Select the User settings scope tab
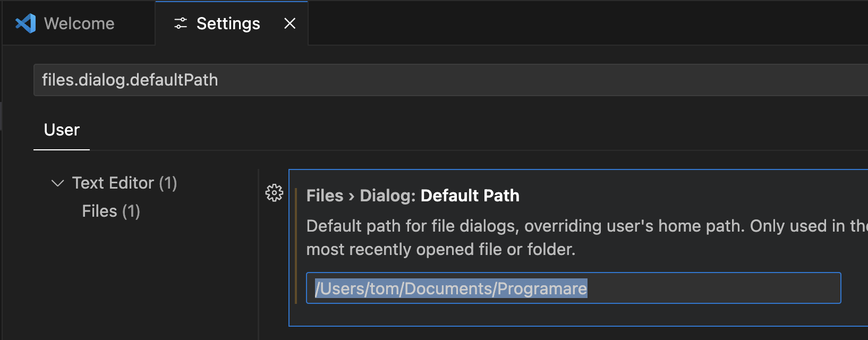868x340 pixels. tap(62, 130)
